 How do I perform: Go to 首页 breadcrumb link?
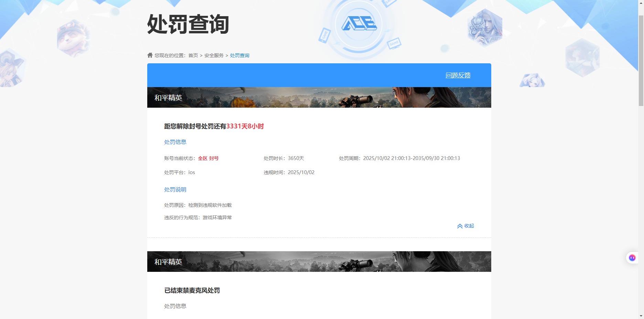(x=193, y=55)
